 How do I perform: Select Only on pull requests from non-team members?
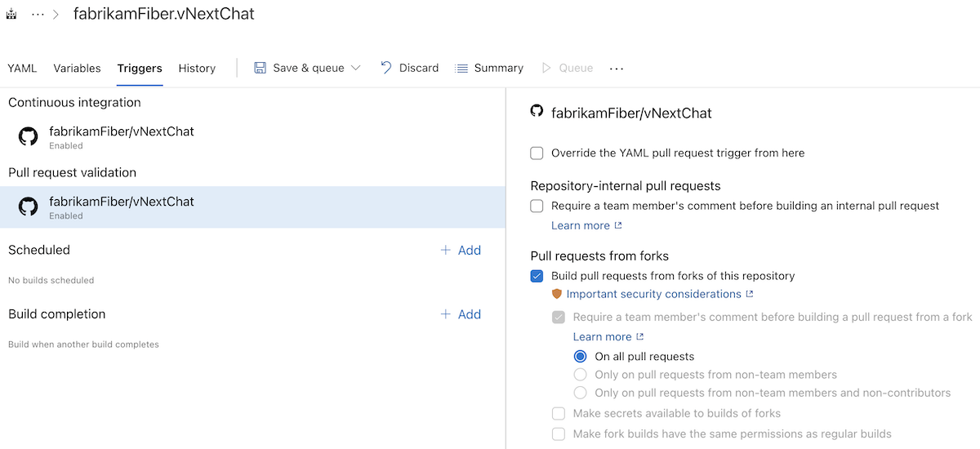pyautogui.click(x=580, y=375)
